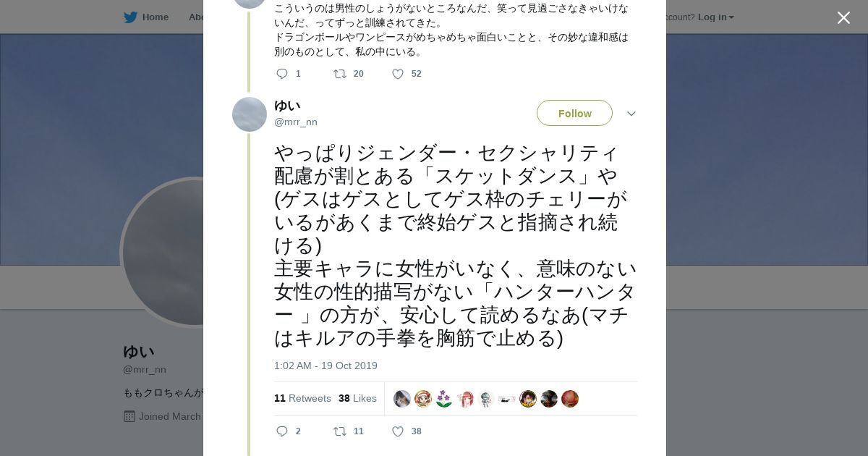
Task: Click the Twitter bird Home icon
Action: click(130, 17)
